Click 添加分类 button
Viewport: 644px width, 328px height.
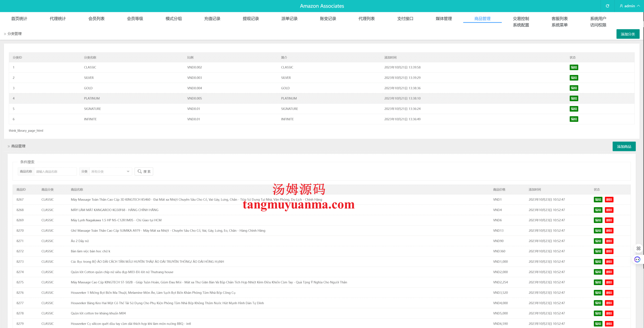pyautogui.click(x=628, y=34)
